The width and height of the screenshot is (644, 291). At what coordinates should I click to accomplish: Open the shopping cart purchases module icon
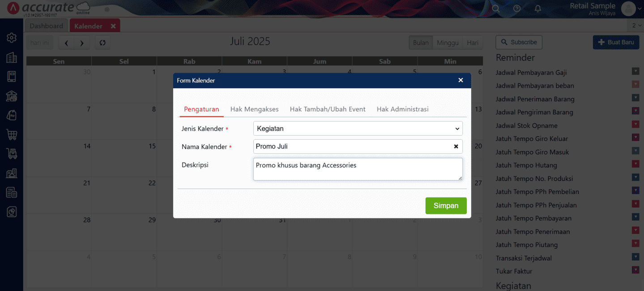11,134
